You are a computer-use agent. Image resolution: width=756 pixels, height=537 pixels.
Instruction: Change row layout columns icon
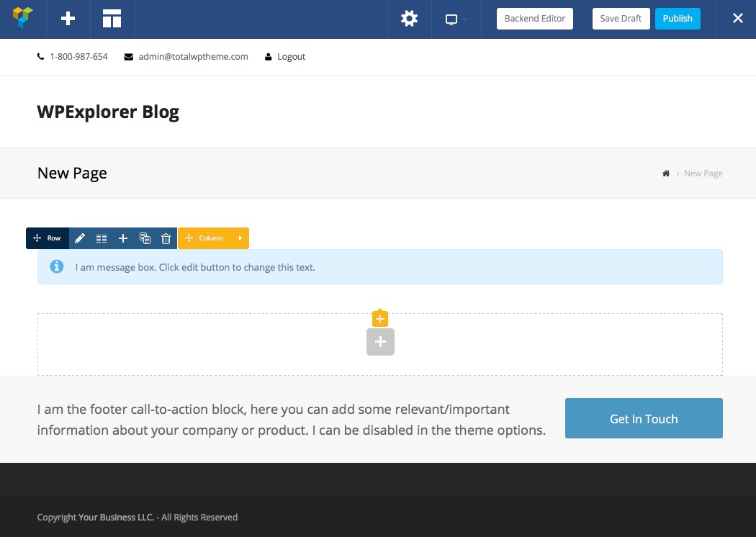pyautogui.click(x=102, y=238)
